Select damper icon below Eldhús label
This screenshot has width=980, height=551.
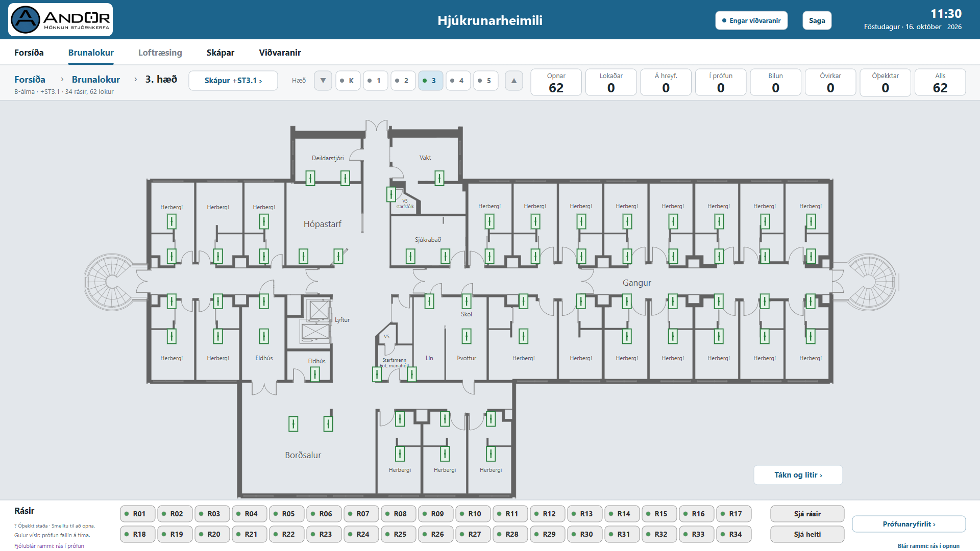315,374
